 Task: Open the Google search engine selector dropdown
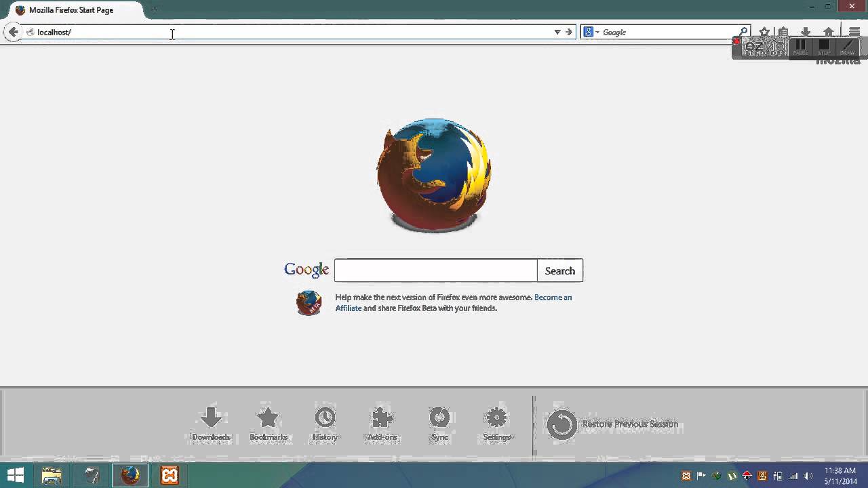point(591,32)
